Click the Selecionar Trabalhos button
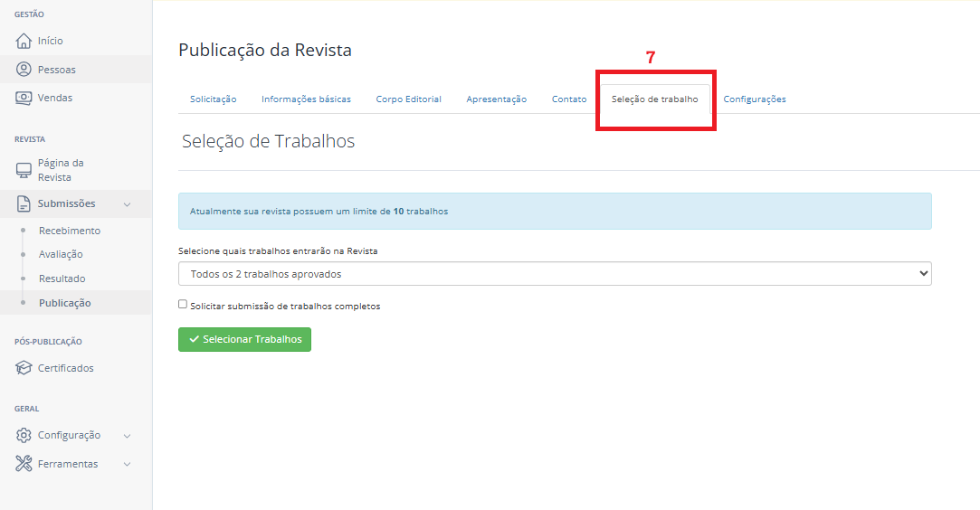 [x=244, y=340]
